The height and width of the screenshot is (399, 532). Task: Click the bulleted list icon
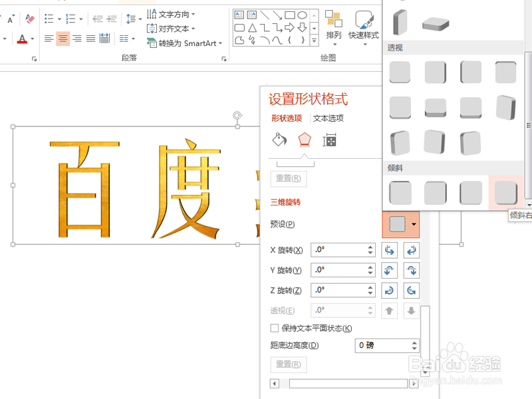tap(49, 19)
